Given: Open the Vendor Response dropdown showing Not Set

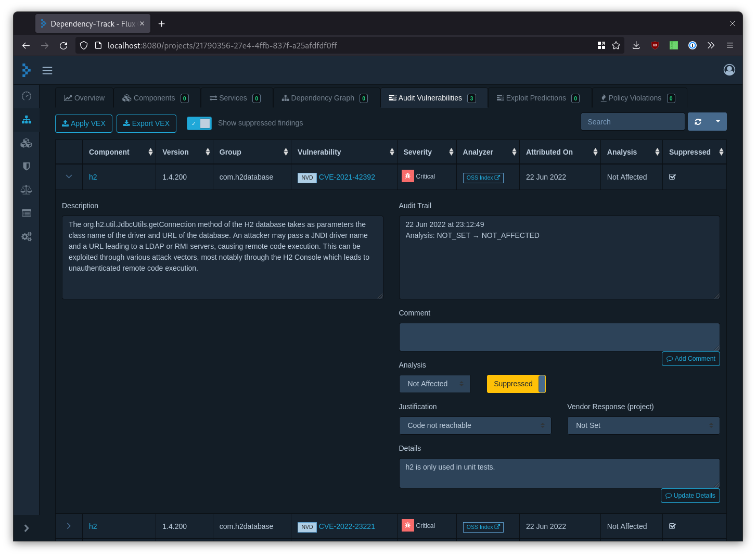Looking at the screenshot, I should tap(643, 425).
